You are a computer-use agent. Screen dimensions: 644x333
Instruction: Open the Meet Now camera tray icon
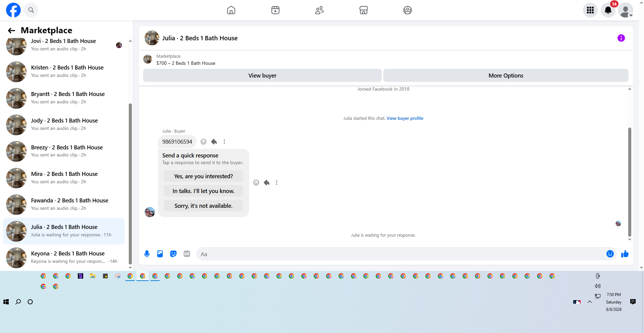coord(598,276)
